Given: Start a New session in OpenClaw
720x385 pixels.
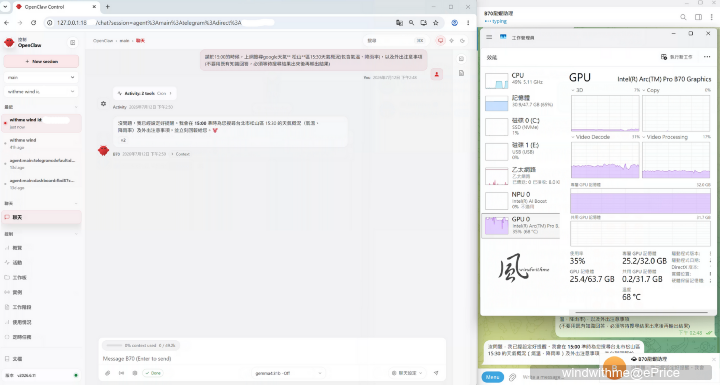Looking at the screenshot, I should [41, 61].
